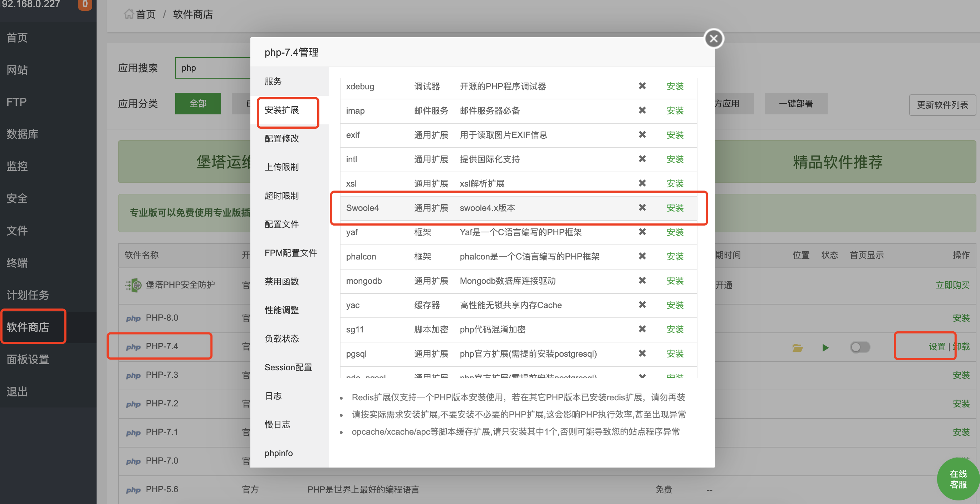The image size is (980, 504).
Task: Switch to the 禁用函数 tab
Action: pos(281,282)
